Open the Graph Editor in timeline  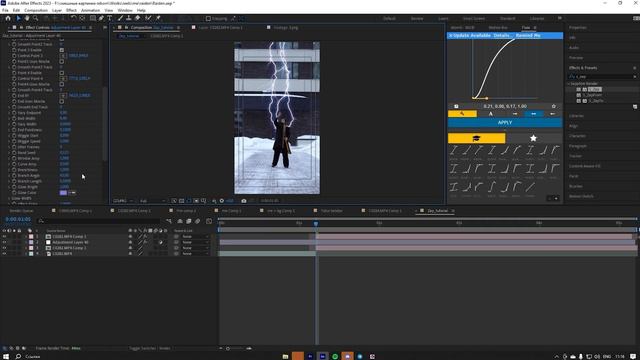[x=209, y=221]
